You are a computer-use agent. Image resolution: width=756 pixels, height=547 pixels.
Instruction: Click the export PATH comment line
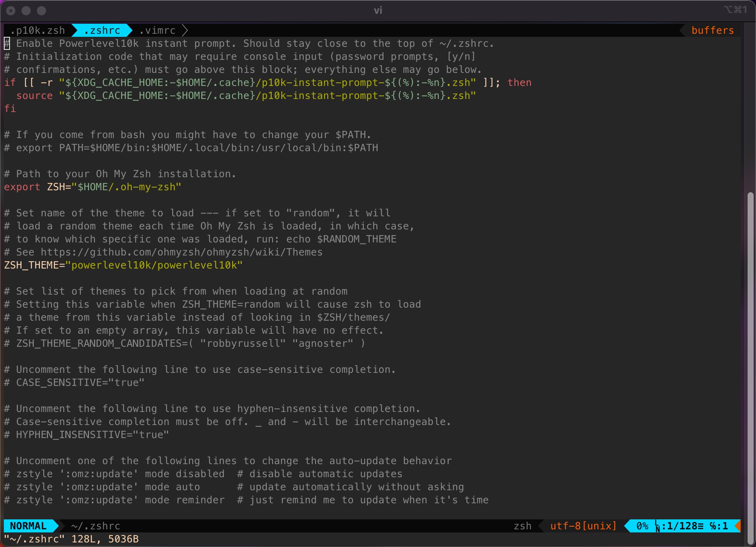point(191,148)
